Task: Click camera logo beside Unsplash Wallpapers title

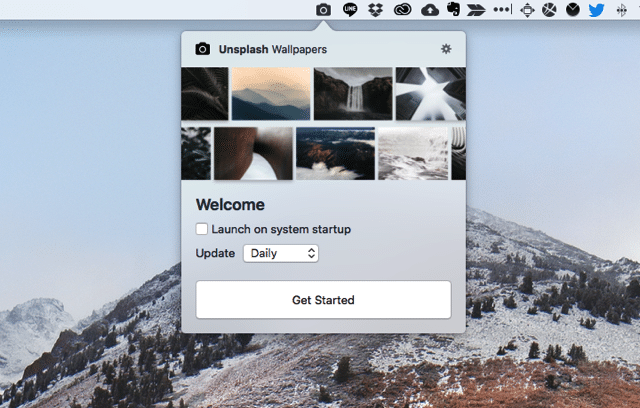Action: 203,49
